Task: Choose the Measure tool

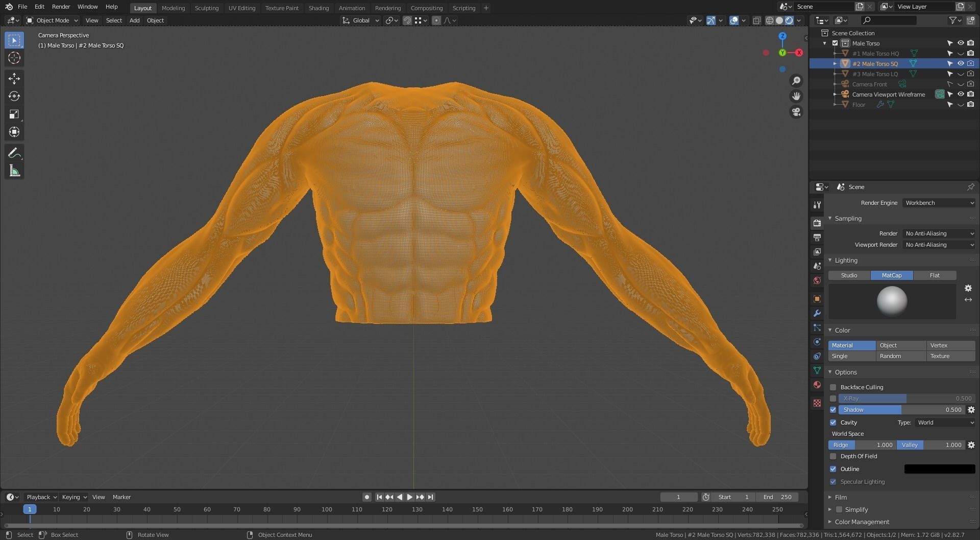Action: [14, 171]
